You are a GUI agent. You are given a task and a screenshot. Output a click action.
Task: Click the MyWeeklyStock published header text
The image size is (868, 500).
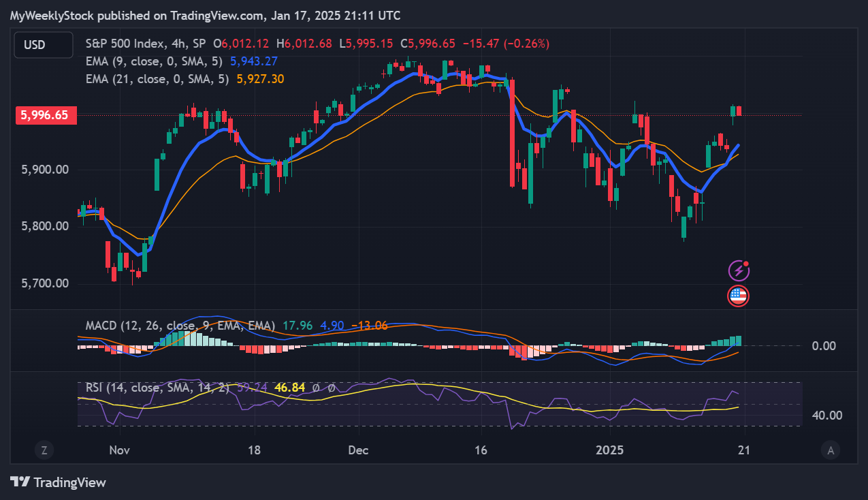pos(205,15)
